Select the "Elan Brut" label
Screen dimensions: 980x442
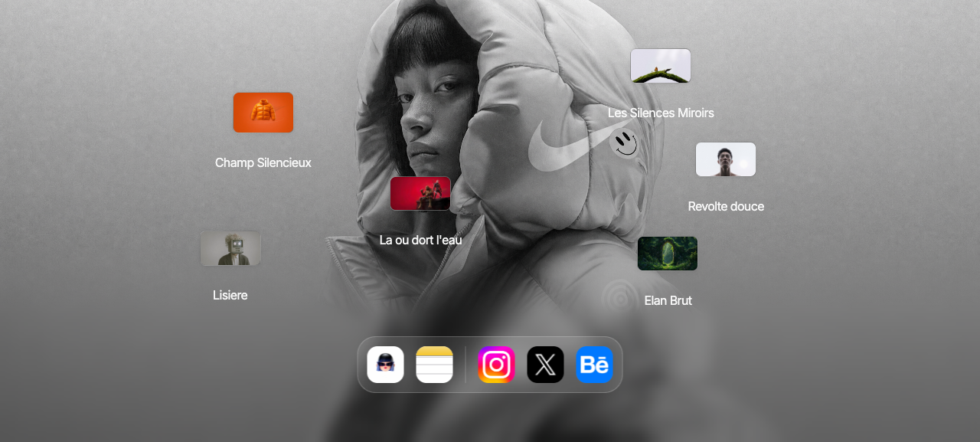tap(668, 300)
